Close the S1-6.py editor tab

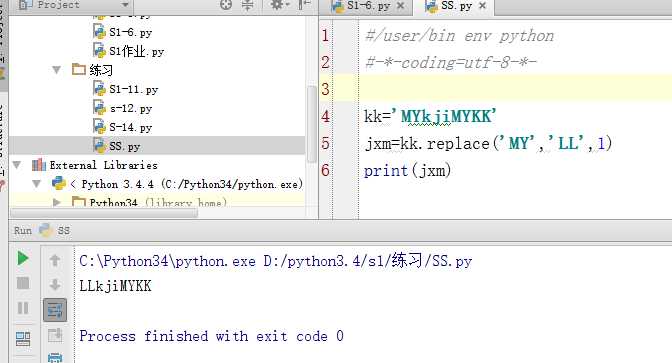(400, 6)
